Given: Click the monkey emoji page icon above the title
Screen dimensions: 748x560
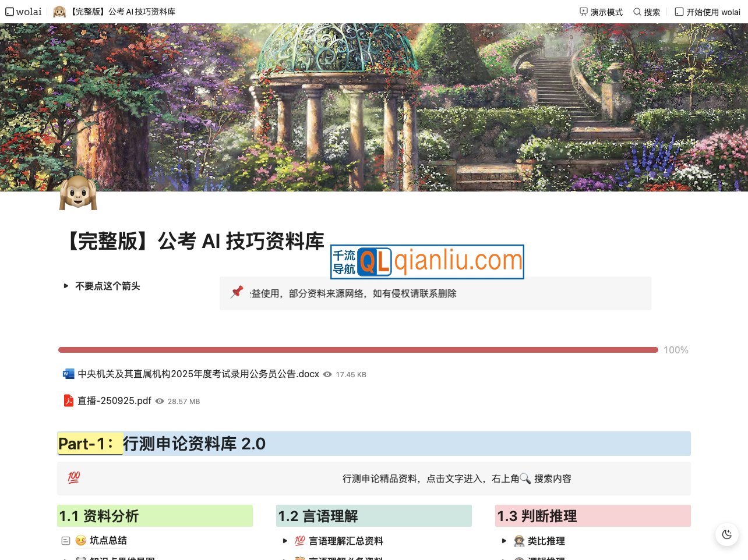Looking at the screenshot, I should (x=77, y=194).
